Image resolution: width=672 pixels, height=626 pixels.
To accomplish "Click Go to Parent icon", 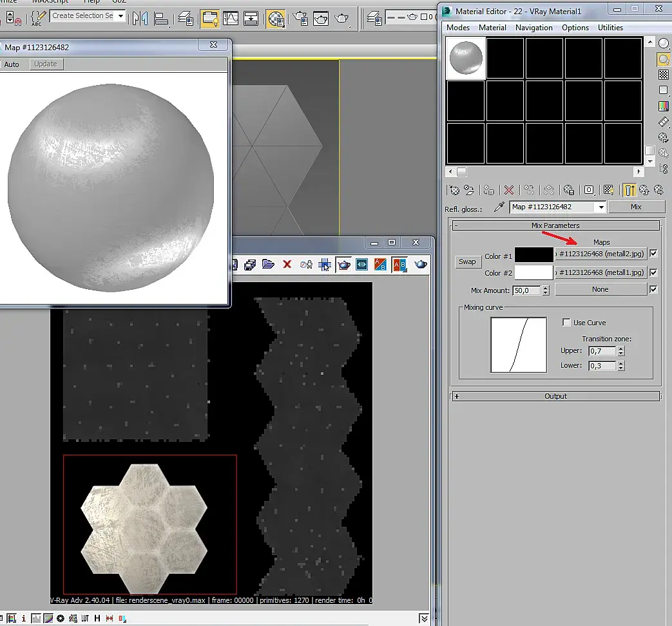I will pos(643,190).
